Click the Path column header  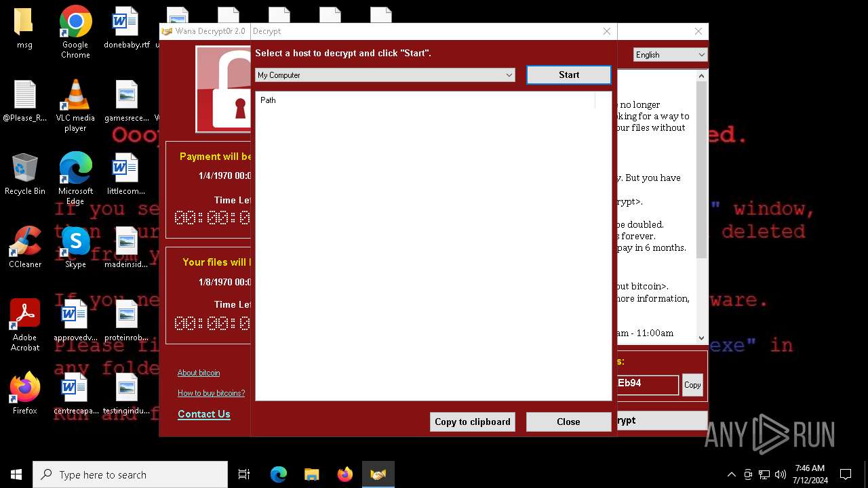[x=426, y=100]
